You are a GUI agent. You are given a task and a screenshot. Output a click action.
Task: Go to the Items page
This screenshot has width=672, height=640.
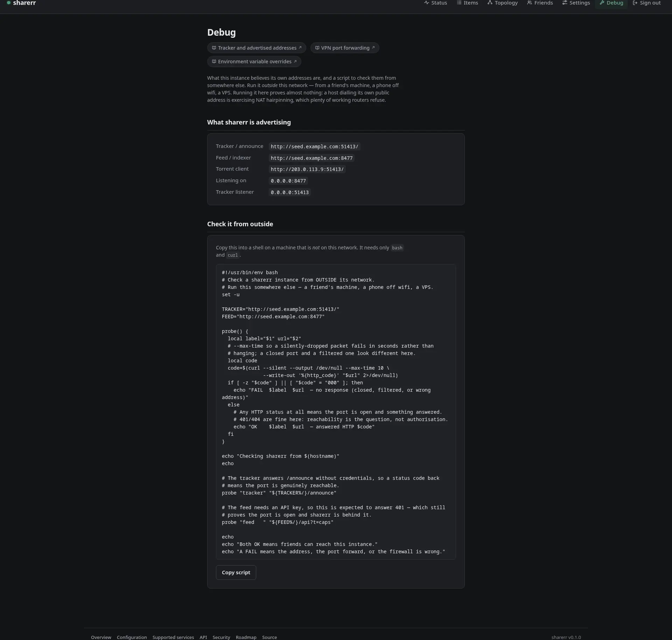(467, 3)
